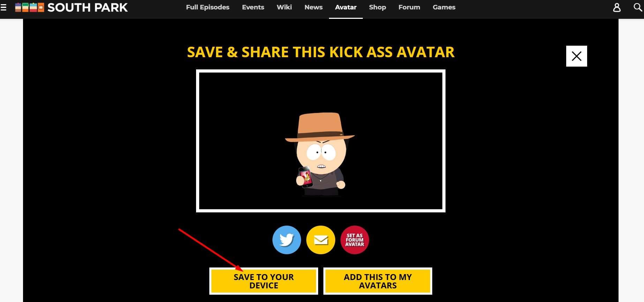Visit the News section

click(x=313, y=7)
